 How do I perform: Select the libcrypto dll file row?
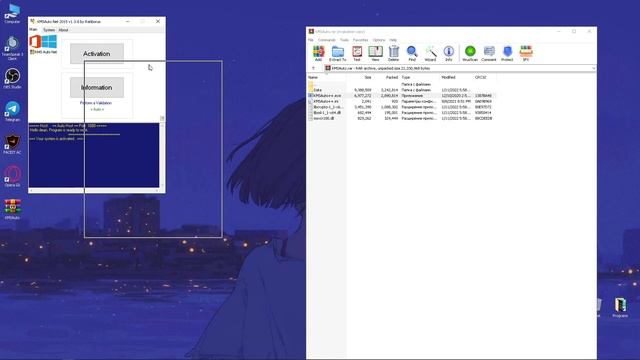tap(402, 107)
